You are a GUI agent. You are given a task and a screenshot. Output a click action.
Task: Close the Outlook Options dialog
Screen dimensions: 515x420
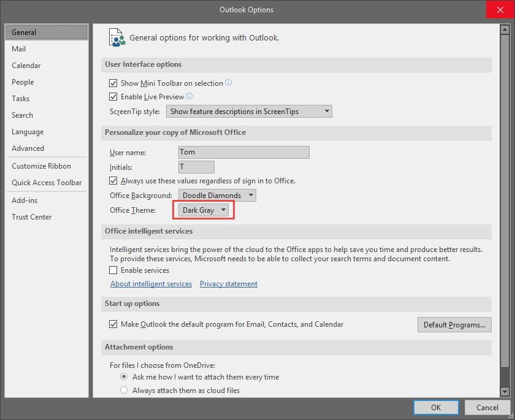(500, 10)
